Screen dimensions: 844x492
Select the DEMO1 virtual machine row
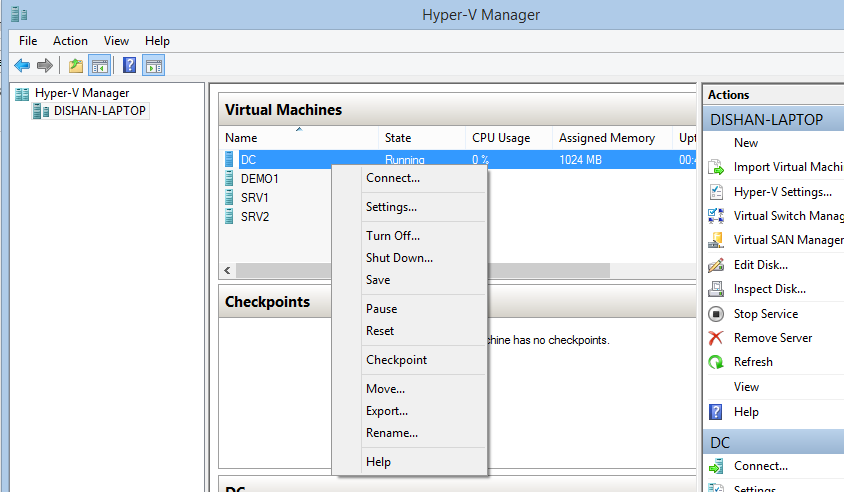click(x=259, y=179)
